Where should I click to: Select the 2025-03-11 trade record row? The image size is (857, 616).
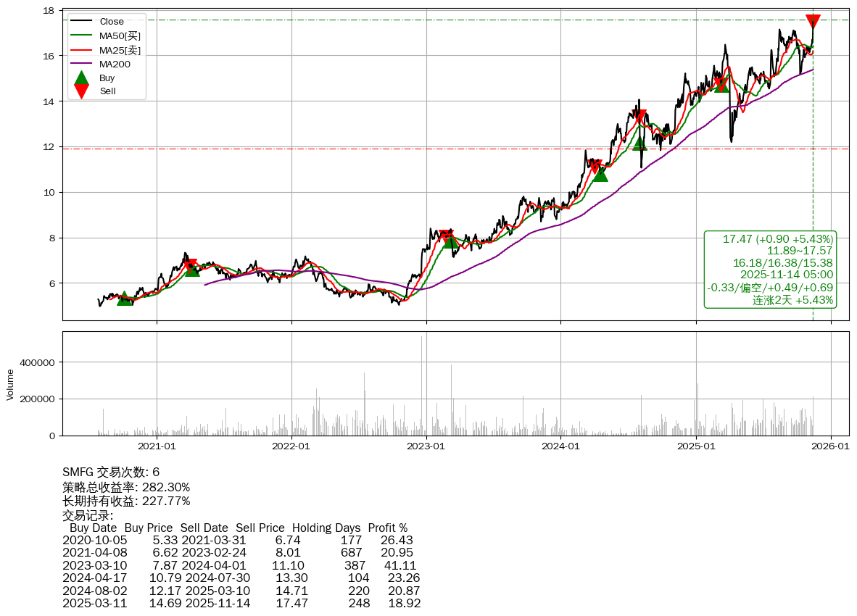click(241, 602)
